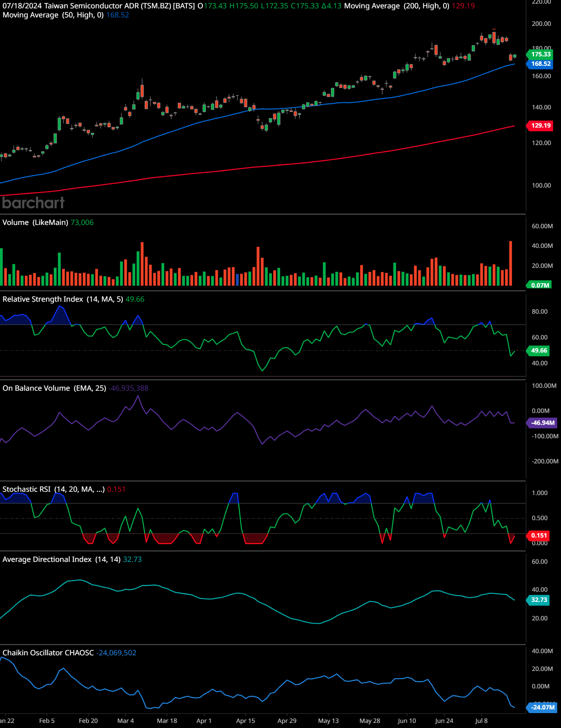The height and width of the screenshot is (728, 561).
Task: Click the closing price C175.33 in header
Action: (305, 6)
